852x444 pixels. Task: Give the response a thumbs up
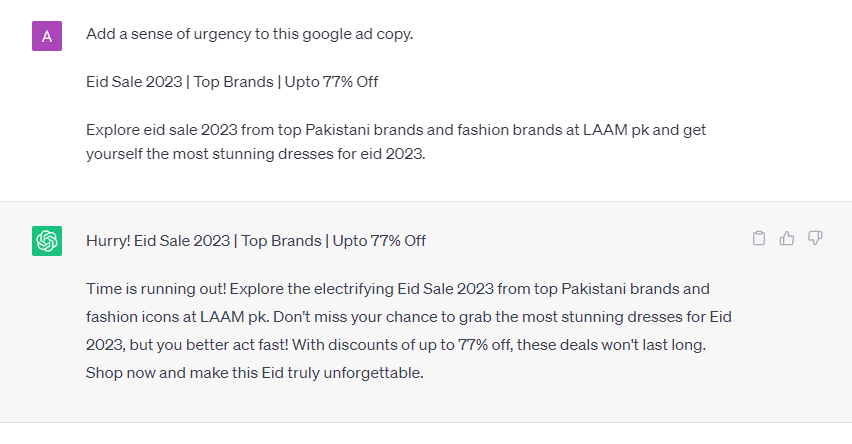click(x=787, y=238)
